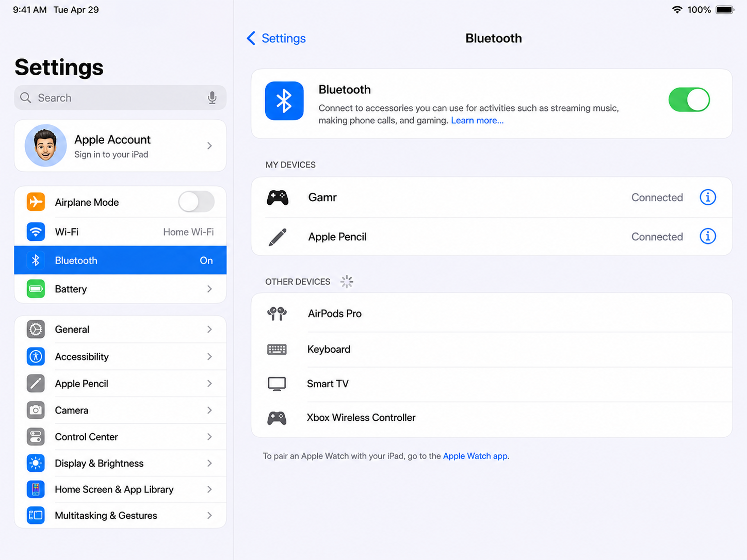The height and width of the screenshot is (560, 747).
Task: Click the orange Airplane Mode icon
Action: (36, 202)
